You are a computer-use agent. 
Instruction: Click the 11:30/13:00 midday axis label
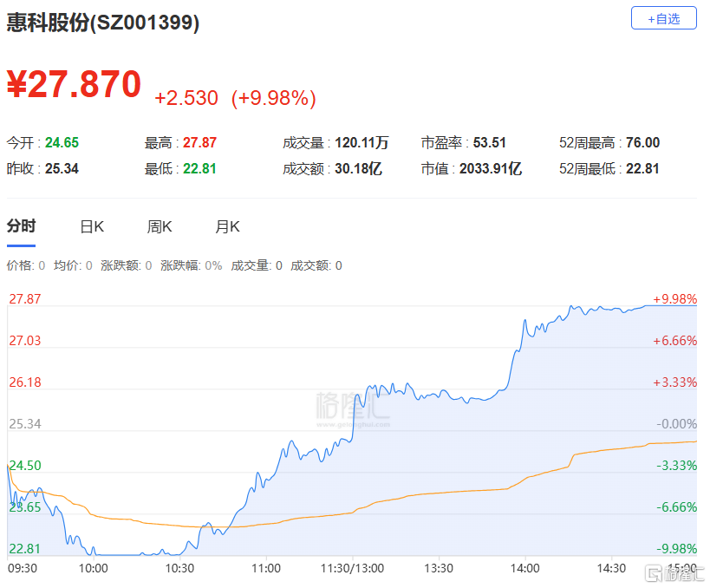pos(352,568)
